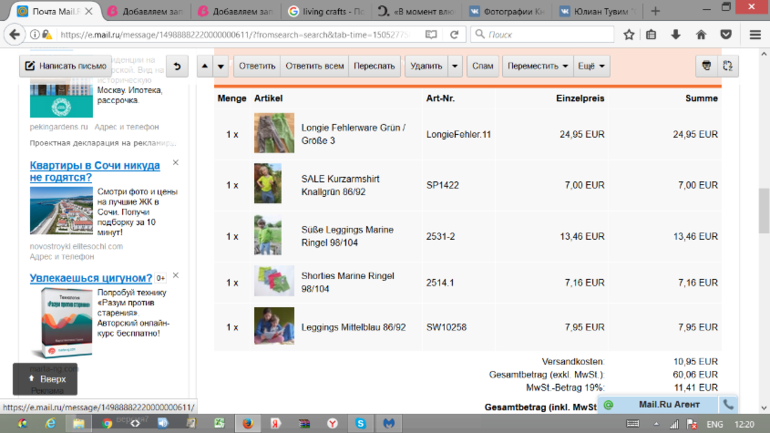Open the Ещё more-actions dropdown

(591, 67)
